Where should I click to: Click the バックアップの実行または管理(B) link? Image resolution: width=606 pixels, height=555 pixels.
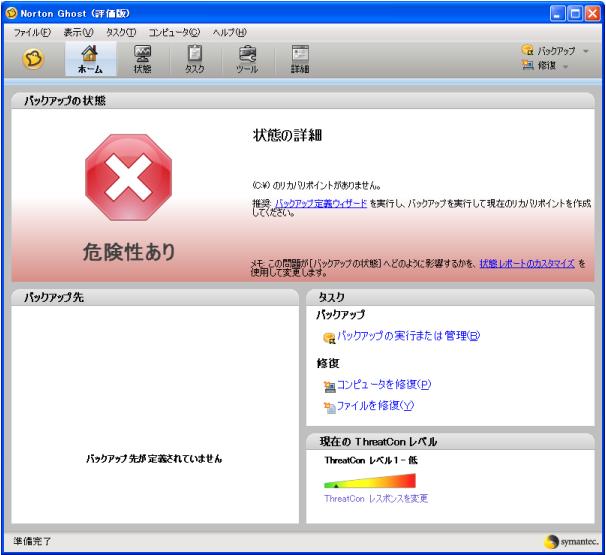pyautogui.click(x=409, y=336)
